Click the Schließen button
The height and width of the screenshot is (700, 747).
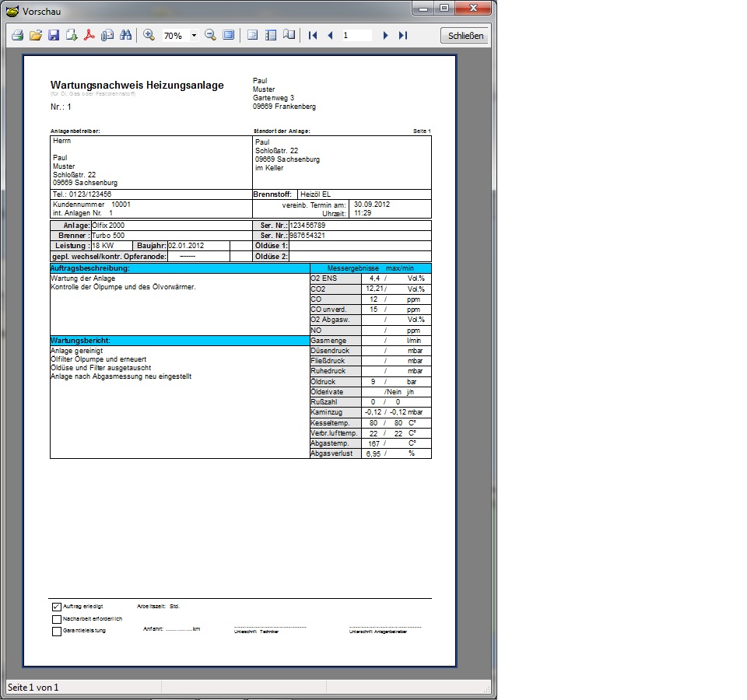pyautogui.click(x=465, y=36)
